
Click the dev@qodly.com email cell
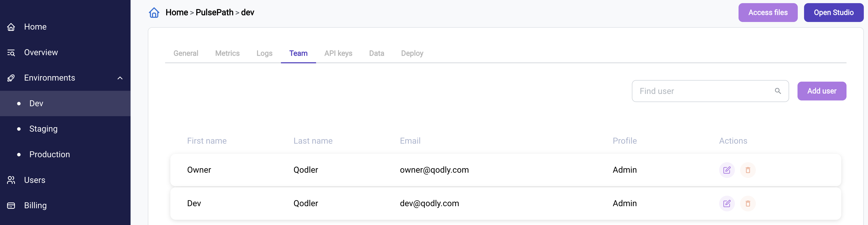click(x=429, y=204)
